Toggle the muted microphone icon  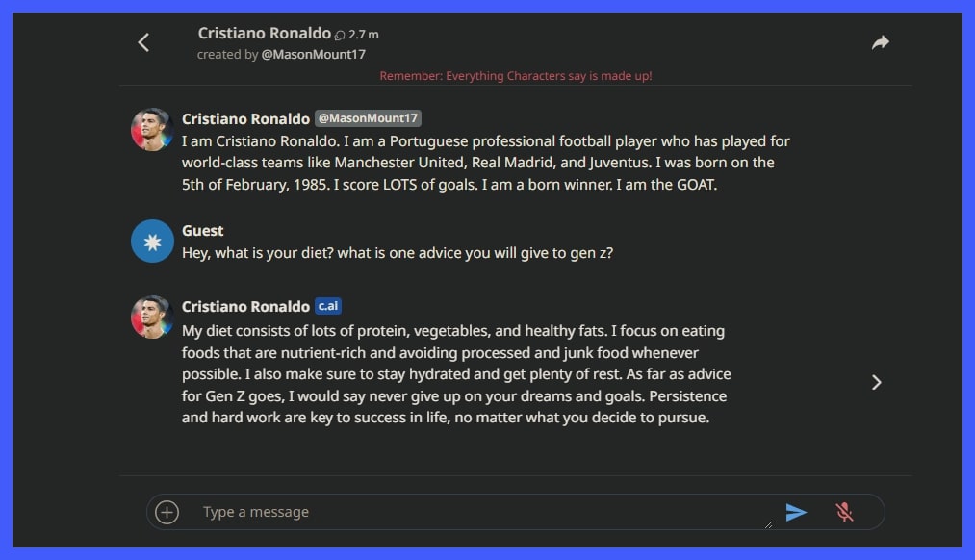click(844, 512)
